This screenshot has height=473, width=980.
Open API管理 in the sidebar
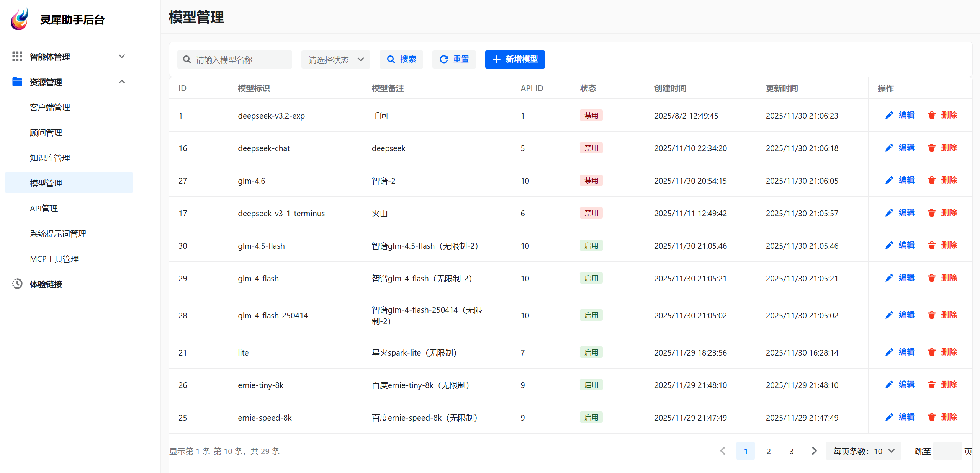[44, 208]
